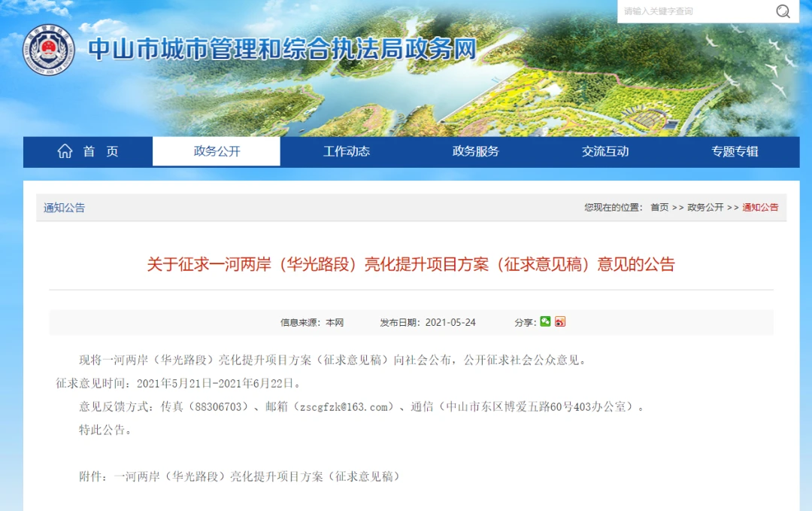Click inside the keyword search box

pos(684,11)
